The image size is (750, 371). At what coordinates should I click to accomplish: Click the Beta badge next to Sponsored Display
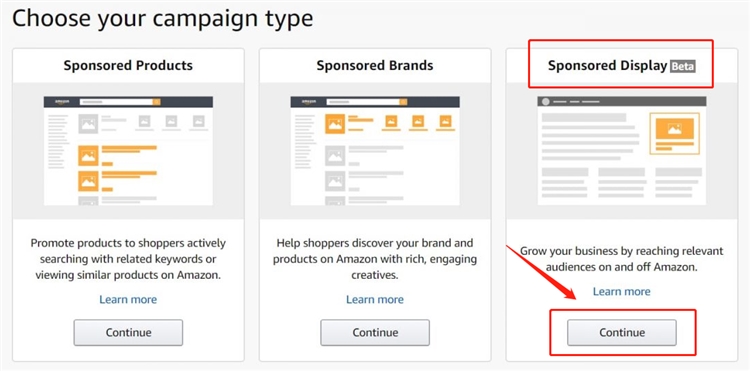(x=683, y=66)
